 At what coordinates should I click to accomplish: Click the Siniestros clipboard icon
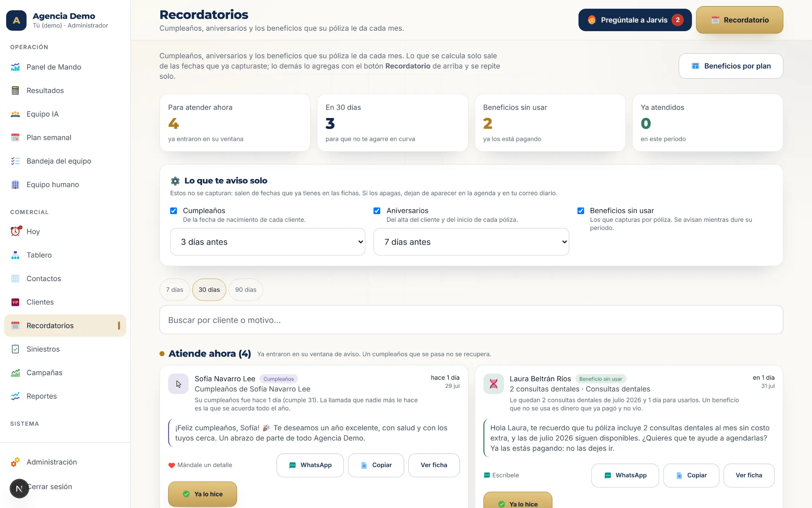(x=15, y=349)
